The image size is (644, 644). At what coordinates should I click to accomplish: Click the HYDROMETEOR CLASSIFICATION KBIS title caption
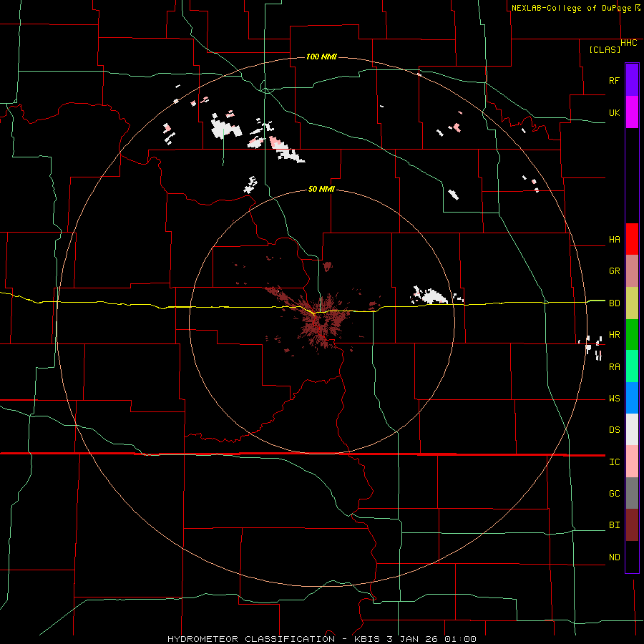(x=321, y=639)
